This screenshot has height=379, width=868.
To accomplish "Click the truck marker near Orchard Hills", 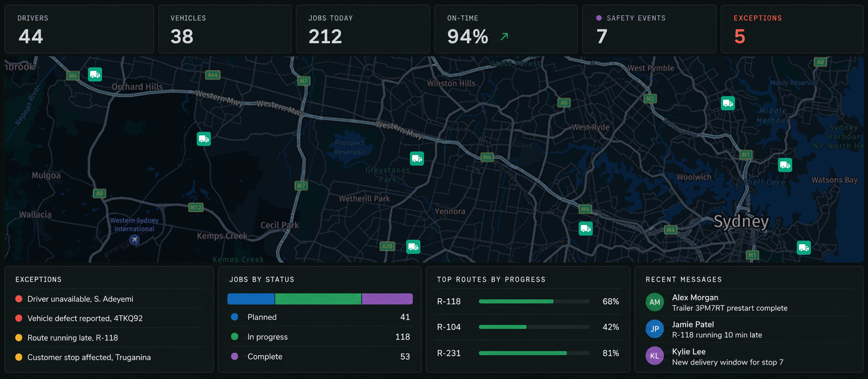I will pos(95,74).
